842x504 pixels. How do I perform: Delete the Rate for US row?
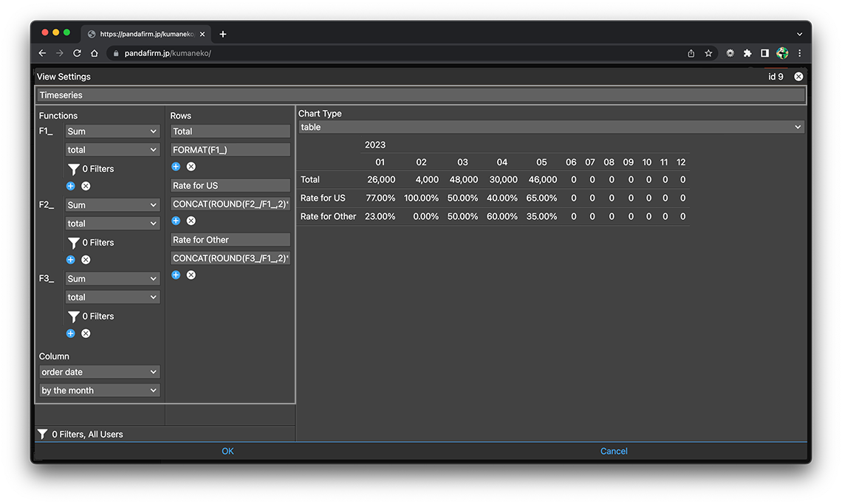pos(191,221)
